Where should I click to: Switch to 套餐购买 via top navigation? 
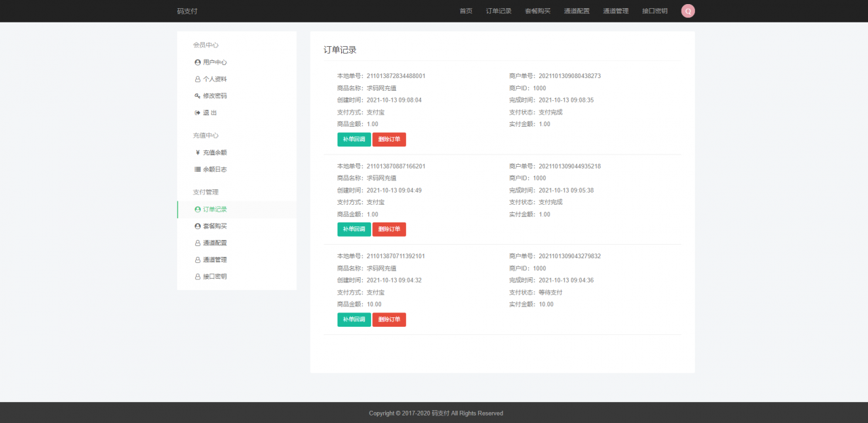[537, 11]
